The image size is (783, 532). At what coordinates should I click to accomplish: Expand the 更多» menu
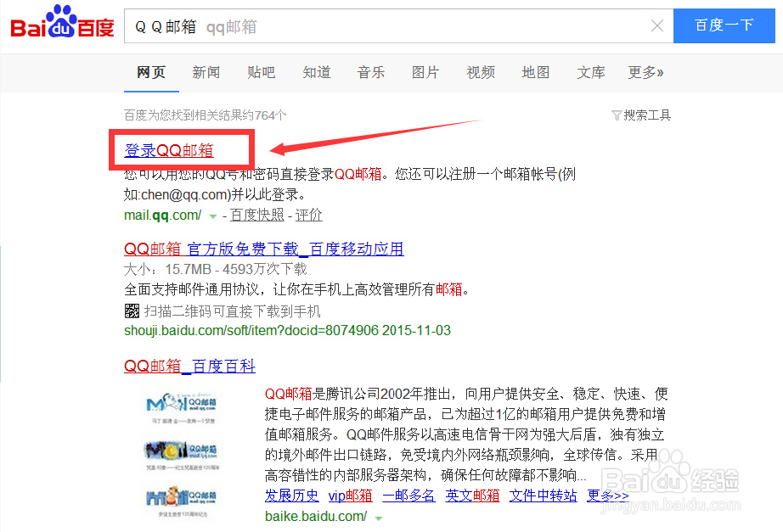point(645,72)
